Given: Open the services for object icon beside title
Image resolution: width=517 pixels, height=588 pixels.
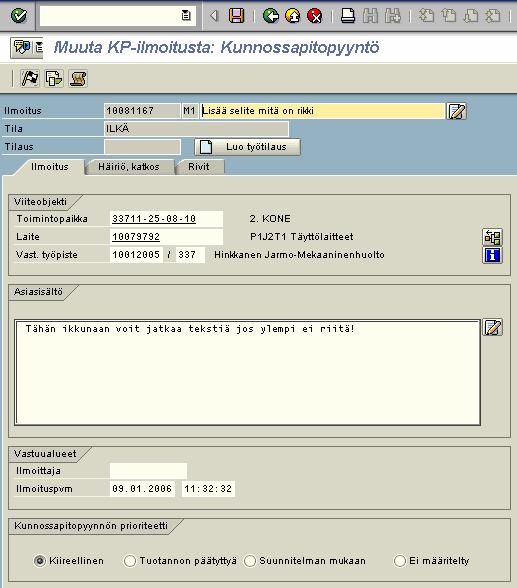Looking at the screenshot, I should click(22, 47).
